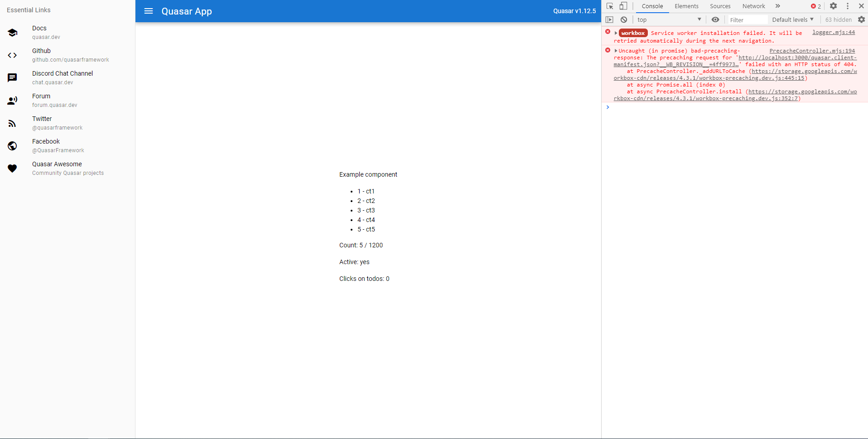Click the 'Quasar v1.12.5' version label
Image resolution: width=868 pixels, height=439 pixels.
coord(574,11)
